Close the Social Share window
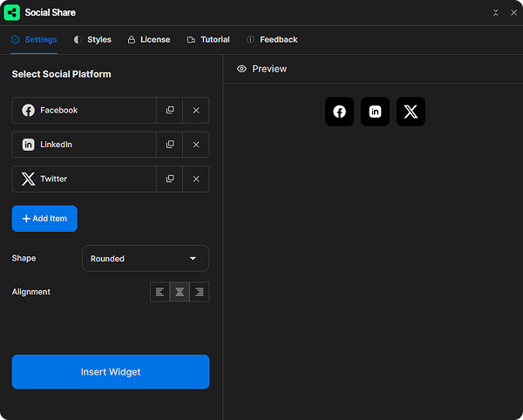523x420 pixels. tap(513, 13)
